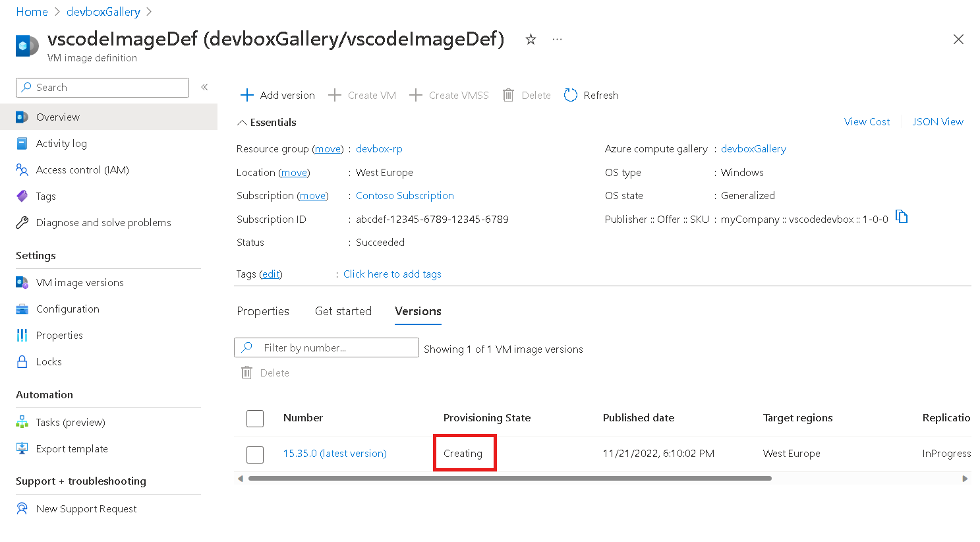980x542 pixels.
Task: Select the 15.35.0 version row checkbox
Action: click(x=255, y=454)
